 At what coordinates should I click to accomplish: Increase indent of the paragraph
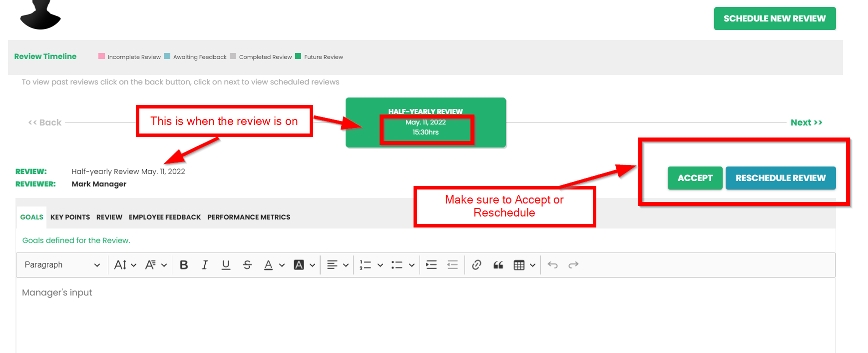pos(432,265)
